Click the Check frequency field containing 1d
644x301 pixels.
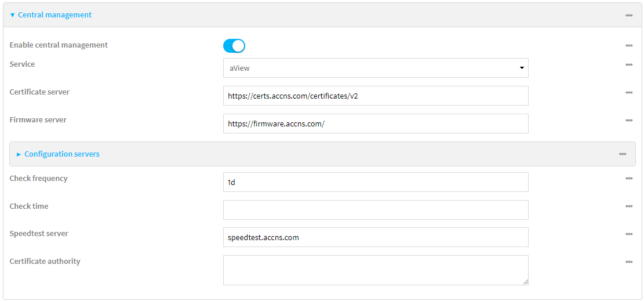click(376, 182)
